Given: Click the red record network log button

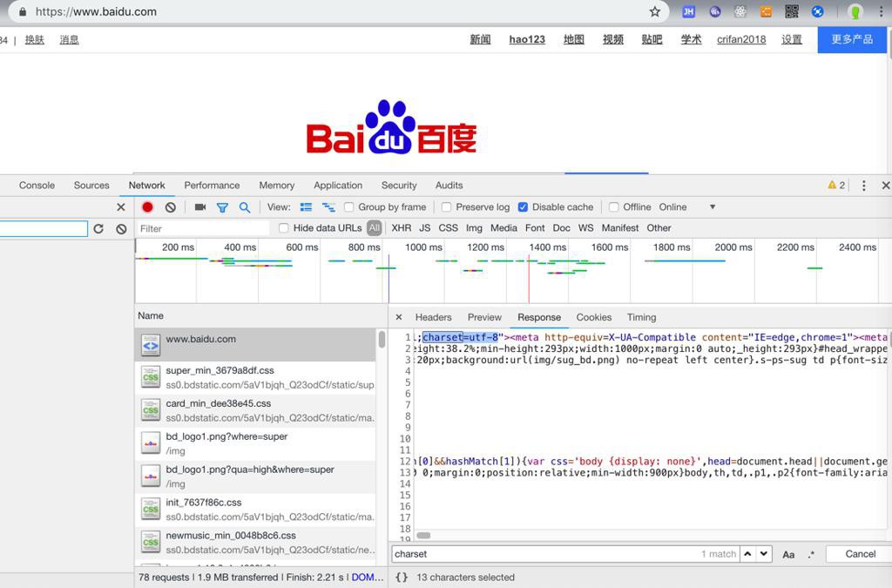Looking at the screenshot, I should click(x=147, y=207).
